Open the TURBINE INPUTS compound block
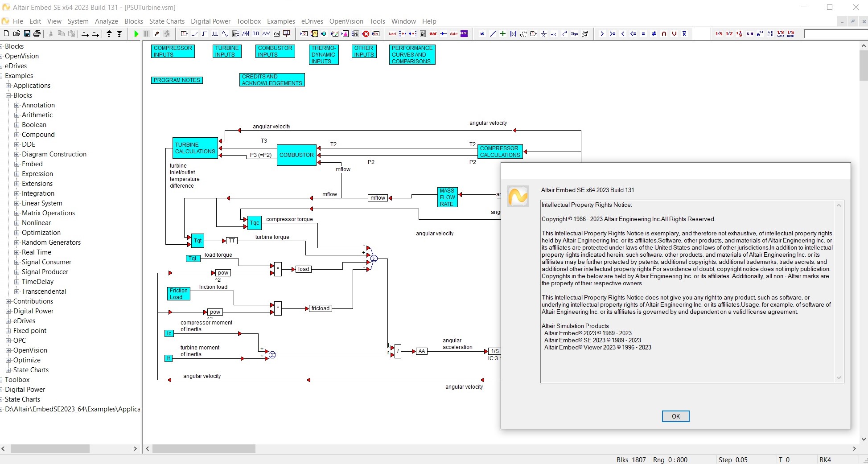Screen dimensions: 868x464 (x=227, y=51)
